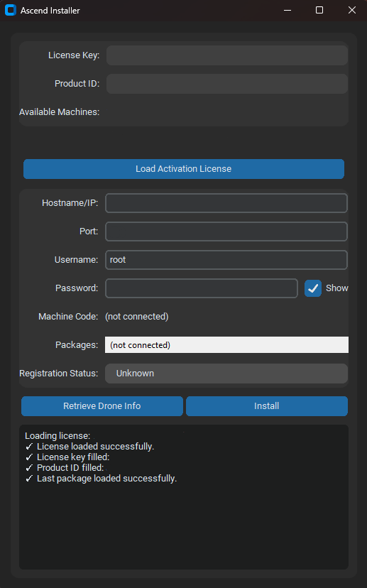
Task: Click the Retrieve Drone Info button
Action: (x=102, y=406)
